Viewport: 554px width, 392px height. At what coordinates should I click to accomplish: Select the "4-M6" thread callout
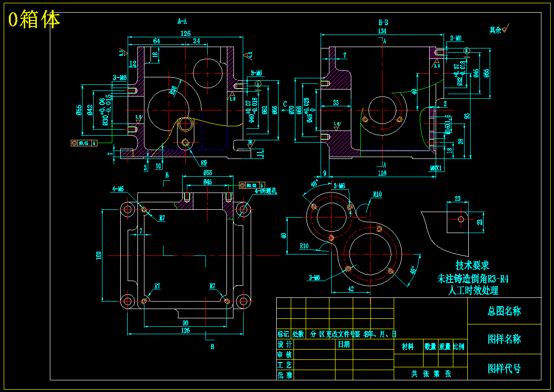tap(118, 189)
